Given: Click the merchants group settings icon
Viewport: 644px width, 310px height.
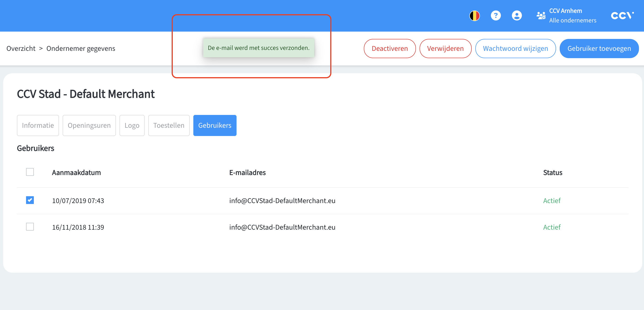Looking at the screenshot, I should coord(541,16).
